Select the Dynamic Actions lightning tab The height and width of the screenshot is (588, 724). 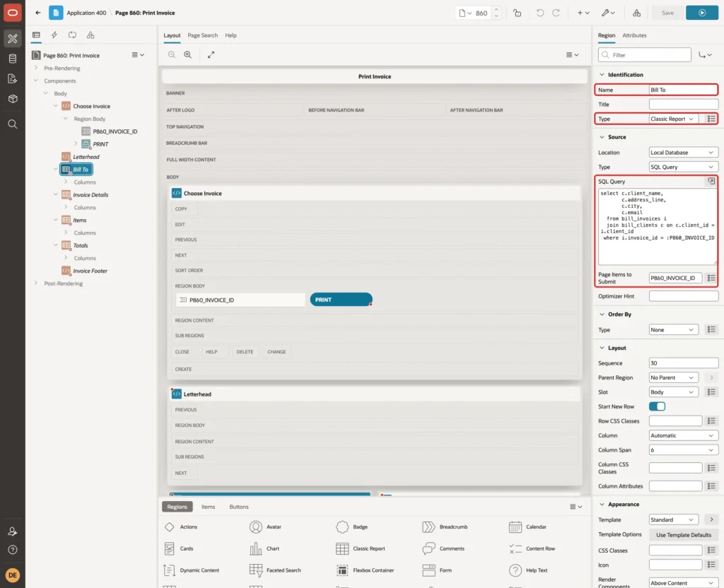point(54,35)
